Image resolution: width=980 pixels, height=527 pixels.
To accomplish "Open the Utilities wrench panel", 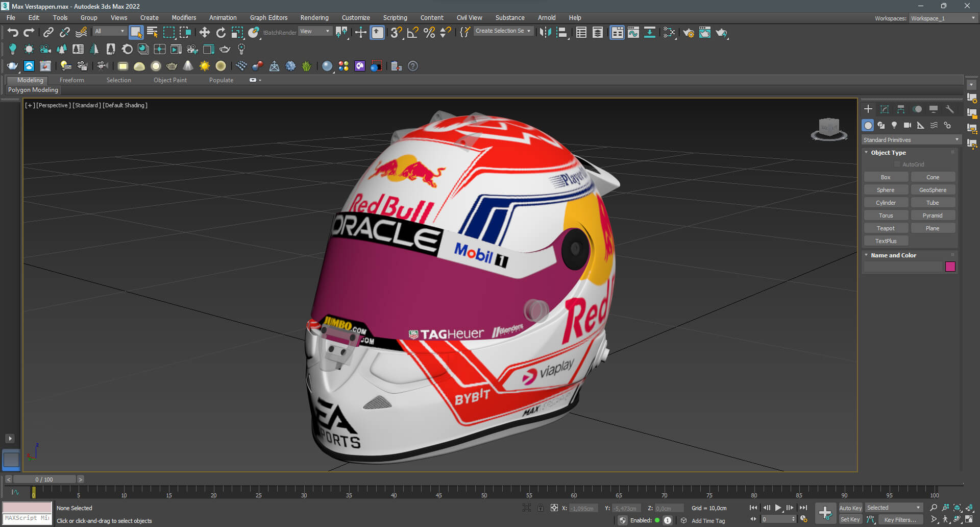I will [950, 109].
